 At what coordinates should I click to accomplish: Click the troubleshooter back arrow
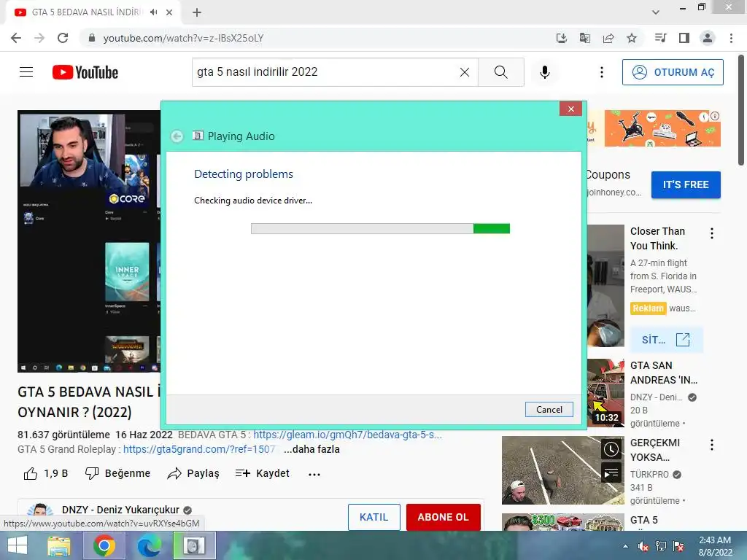tap(177, 136)
